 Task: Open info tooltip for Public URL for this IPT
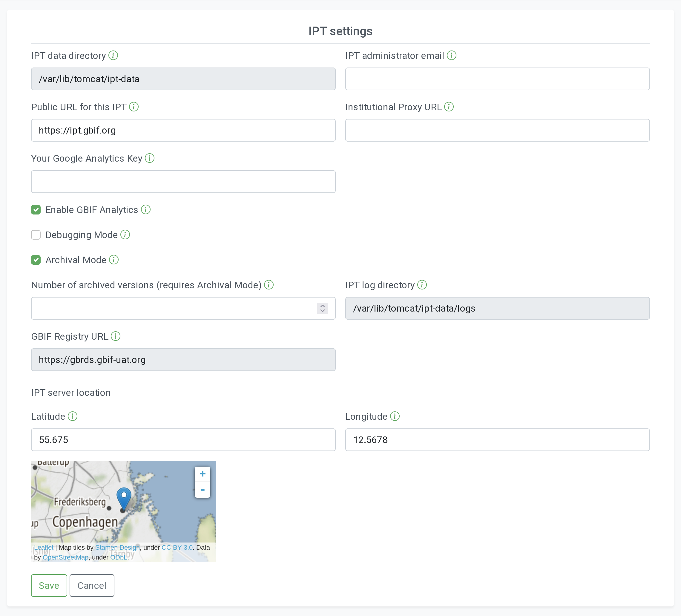(x=134, y=107)
